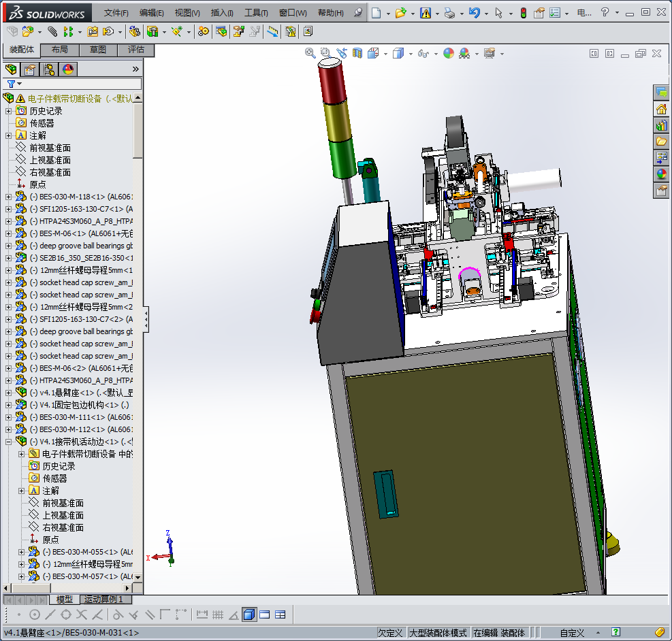Click the grid display icon in bottom toolbar
This screenshot has width=672, height=641.
(x=218, y=615)
